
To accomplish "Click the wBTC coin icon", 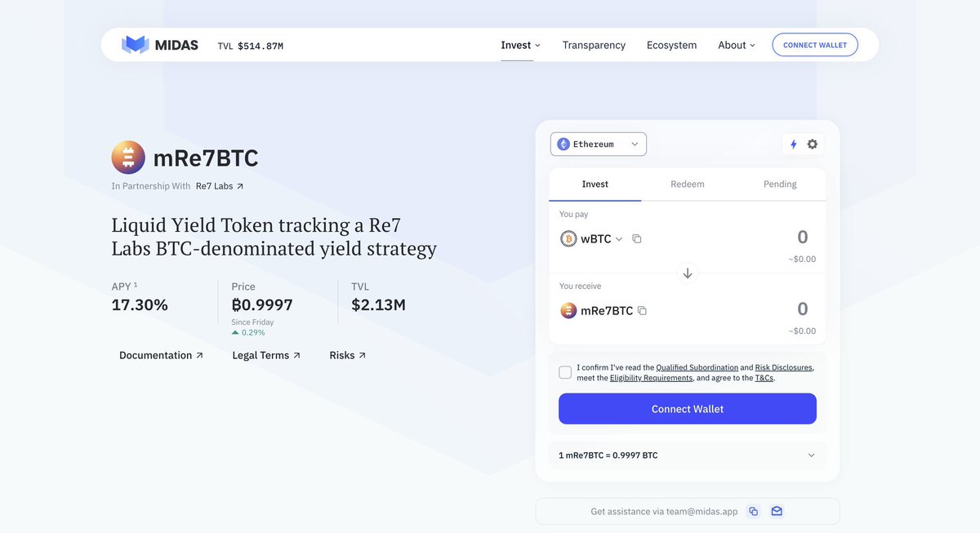I will (x=568, y=239).
